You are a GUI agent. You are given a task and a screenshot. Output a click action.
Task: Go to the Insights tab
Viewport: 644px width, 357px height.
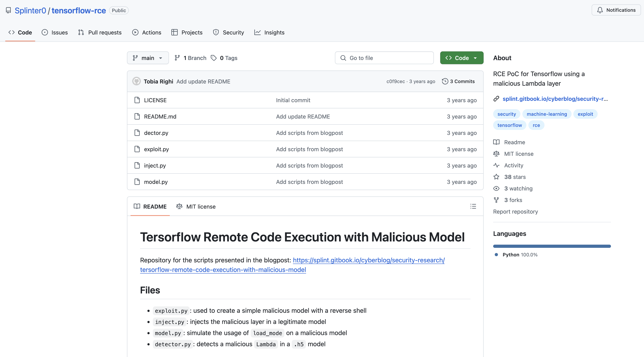coord(269,32)
